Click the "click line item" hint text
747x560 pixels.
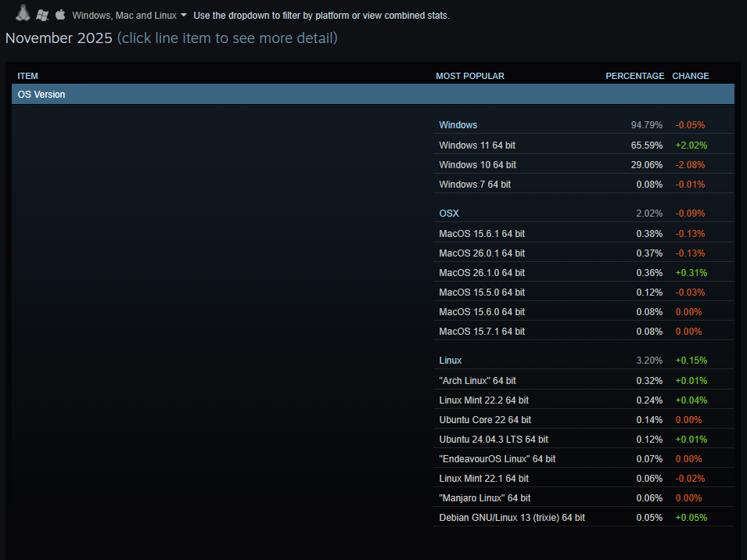pyautogui.click(x=228, y=38)
